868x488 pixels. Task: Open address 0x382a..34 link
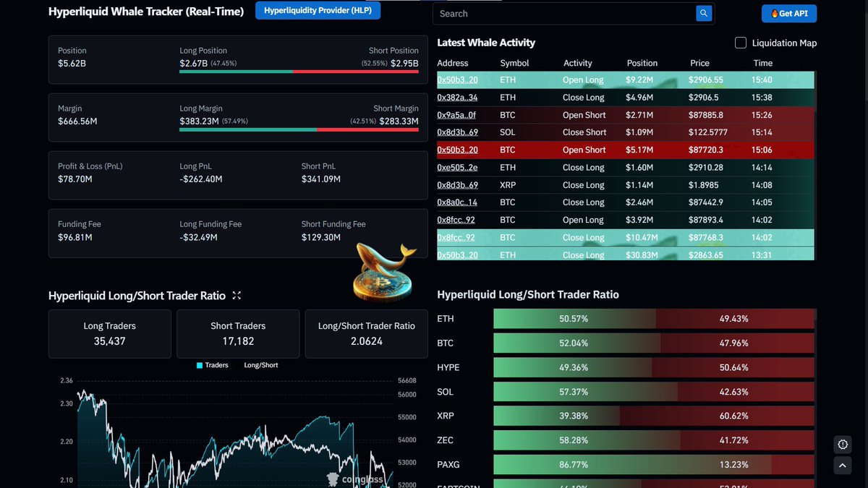coord(457,98)
